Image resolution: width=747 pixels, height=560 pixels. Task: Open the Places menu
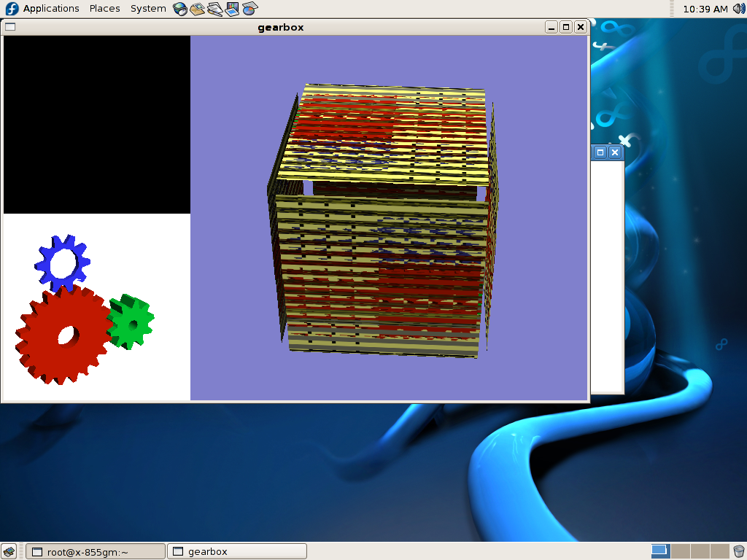[104, 9]
